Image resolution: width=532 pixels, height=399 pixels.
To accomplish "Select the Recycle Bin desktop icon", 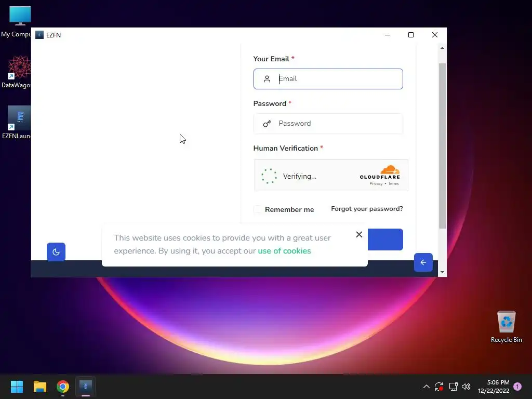I will [506, 326].
